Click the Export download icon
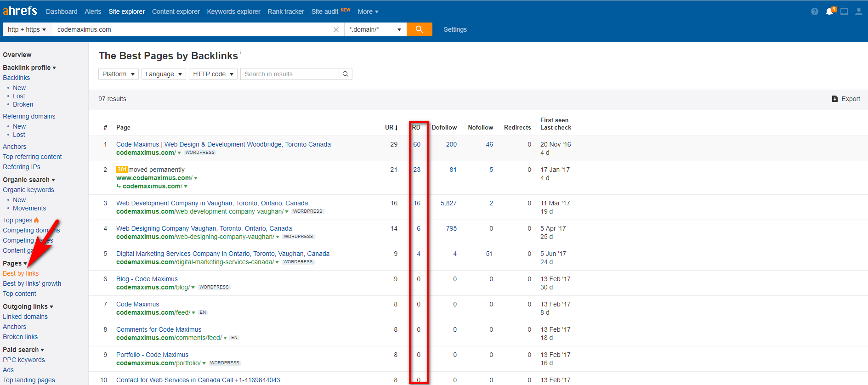The height and width of the screenshot is (385, 868). pyautogui.click(x=835, y=99)
